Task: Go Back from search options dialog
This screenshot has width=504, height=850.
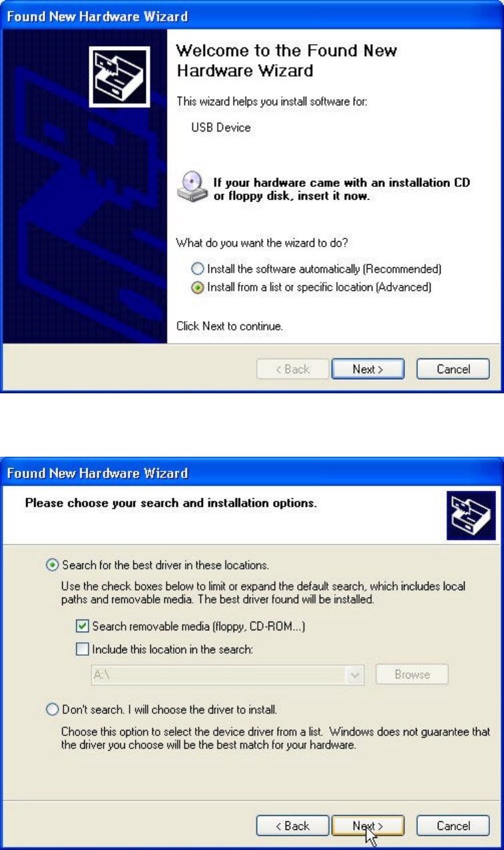Action: [x=292, y=826]
